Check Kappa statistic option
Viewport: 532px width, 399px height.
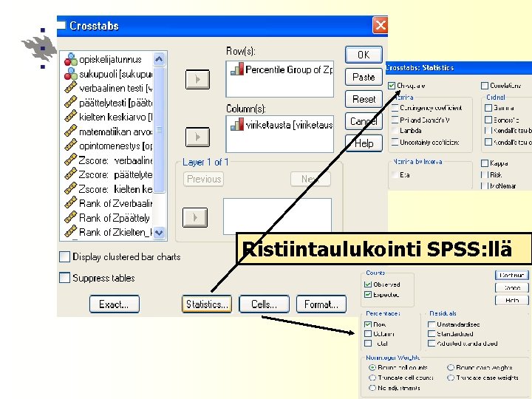(485, 163)
